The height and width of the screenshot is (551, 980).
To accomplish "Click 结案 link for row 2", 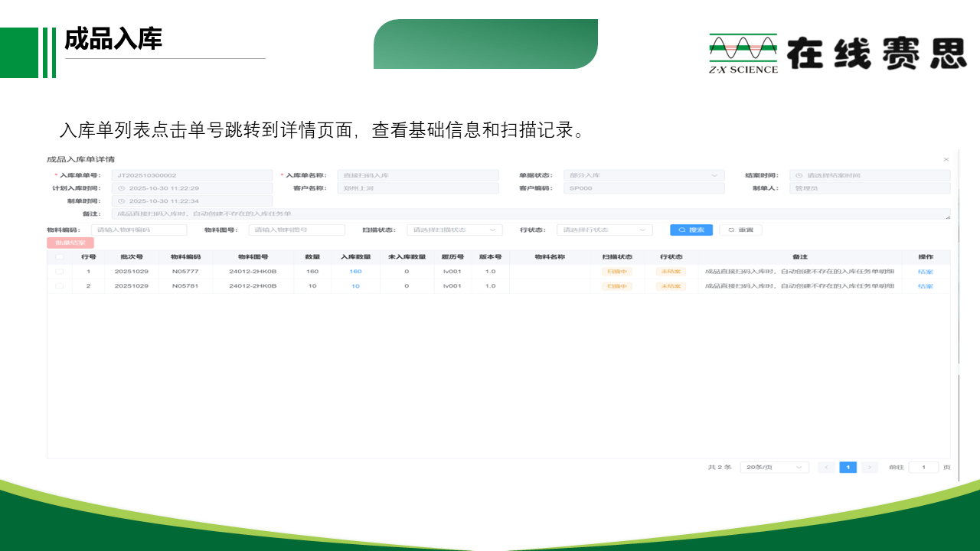I will point(926,286).
